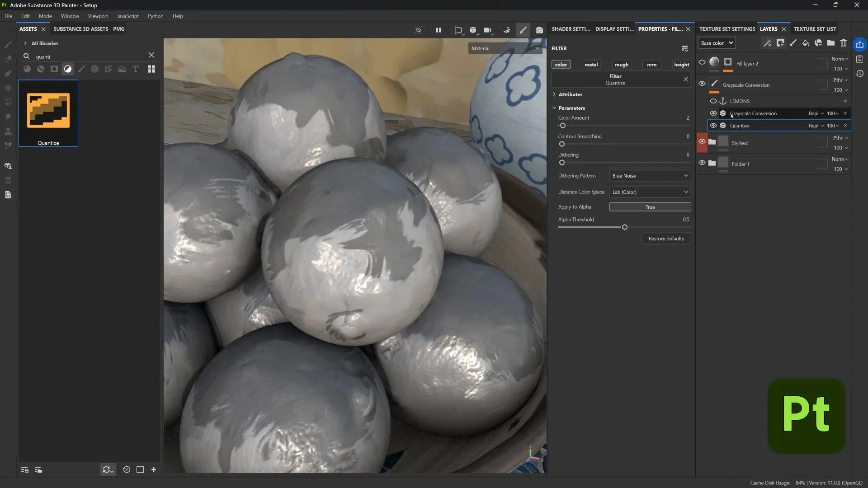This screenshot has height=488, width=868.
Task: Add a fill layer with bucket icon
Action: [806, 43]
